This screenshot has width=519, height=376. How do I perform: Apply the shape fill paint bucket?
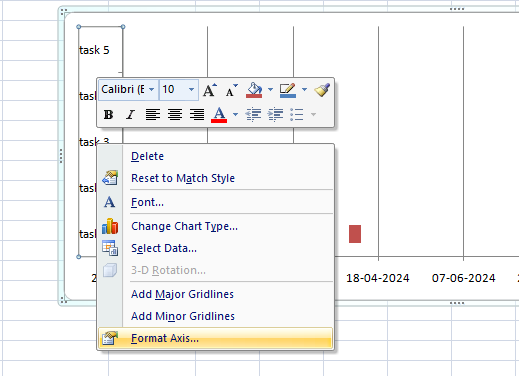click(254, 90)
